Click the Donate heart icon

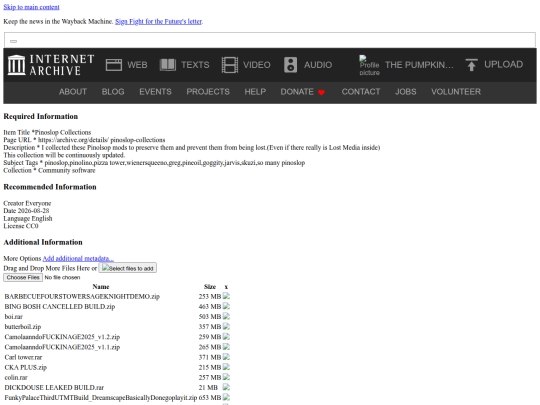(x=321, y=92)
